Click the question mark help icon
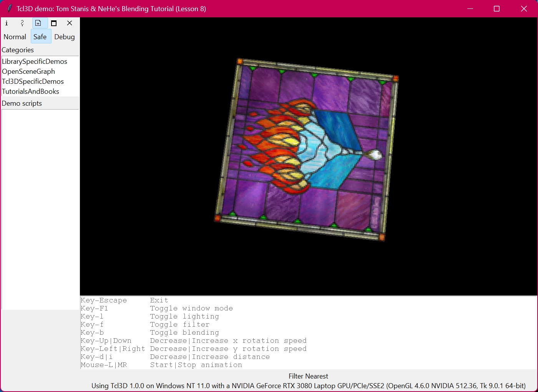Viewport: 538px width, 392px height. click(x=22, y=23)
